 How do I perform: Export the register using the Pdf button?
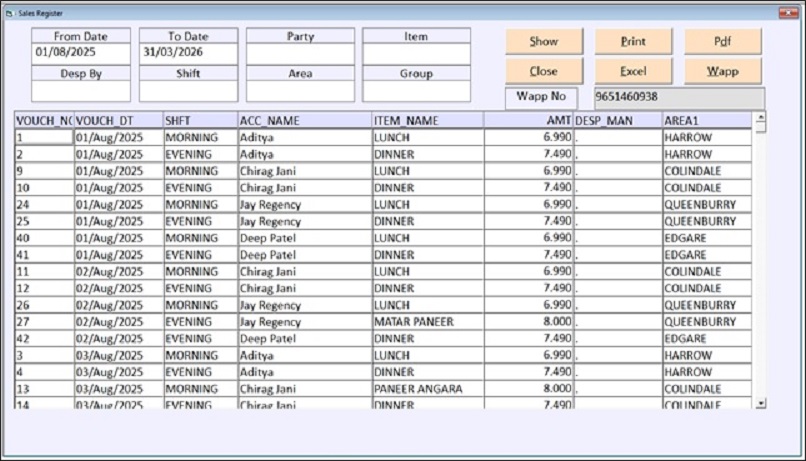pos(723,41)
